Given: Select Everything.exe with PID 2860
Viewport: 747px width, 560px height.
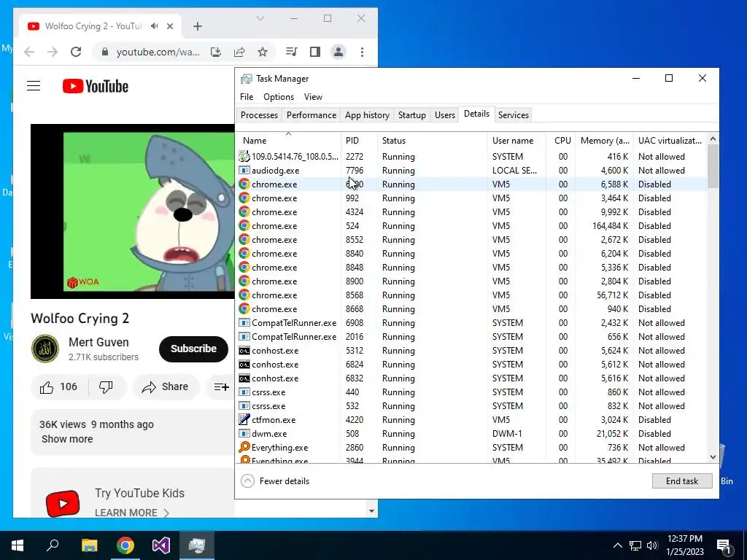Looking at the screenshot, I should 471,448.
